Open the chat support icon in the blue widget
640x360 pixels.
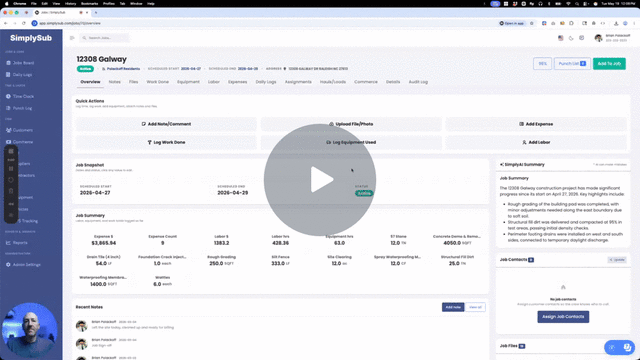point(627,347)
